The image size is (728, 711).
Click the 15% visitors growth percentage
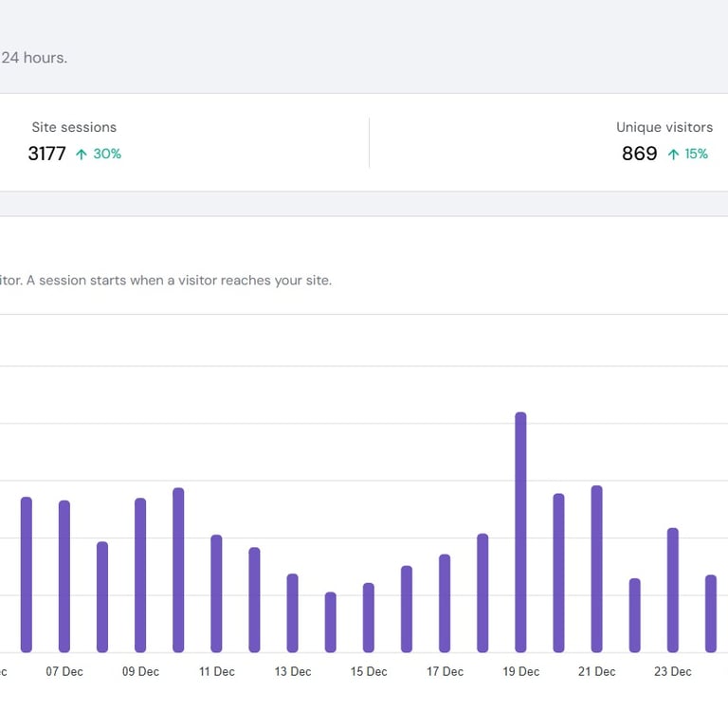coord(697,154)
